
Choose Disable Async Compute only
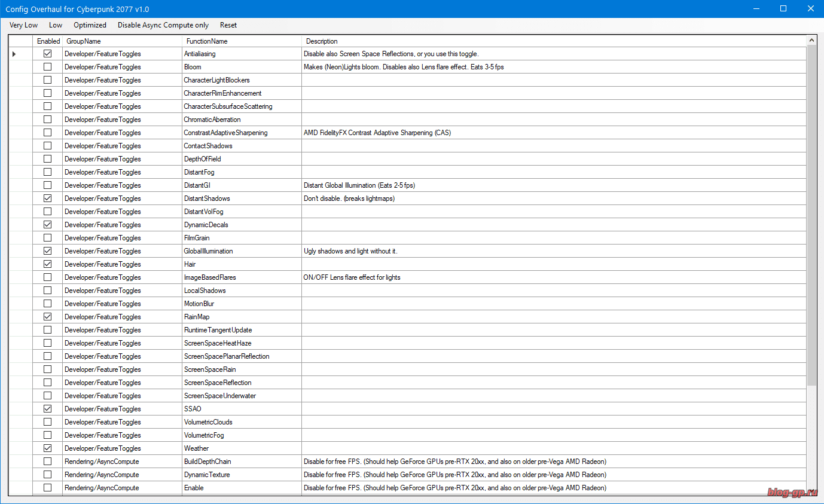[163, 25]
